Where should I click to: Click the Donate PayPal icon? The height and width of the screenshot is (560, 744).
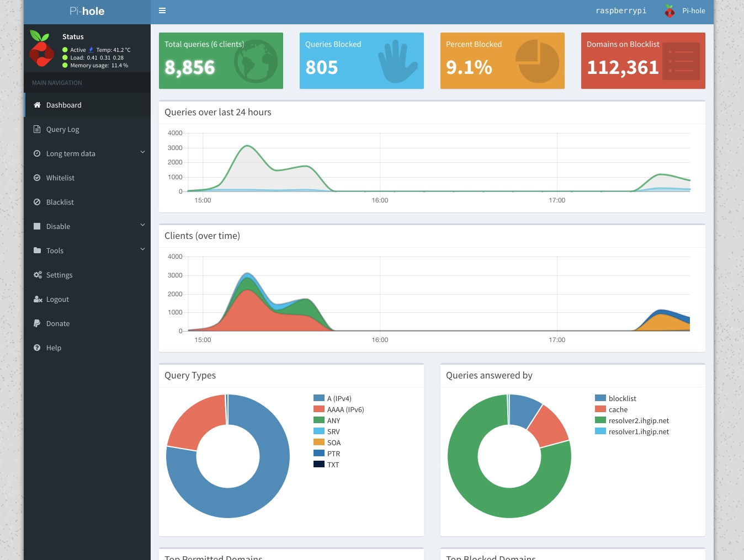(37, 323)
